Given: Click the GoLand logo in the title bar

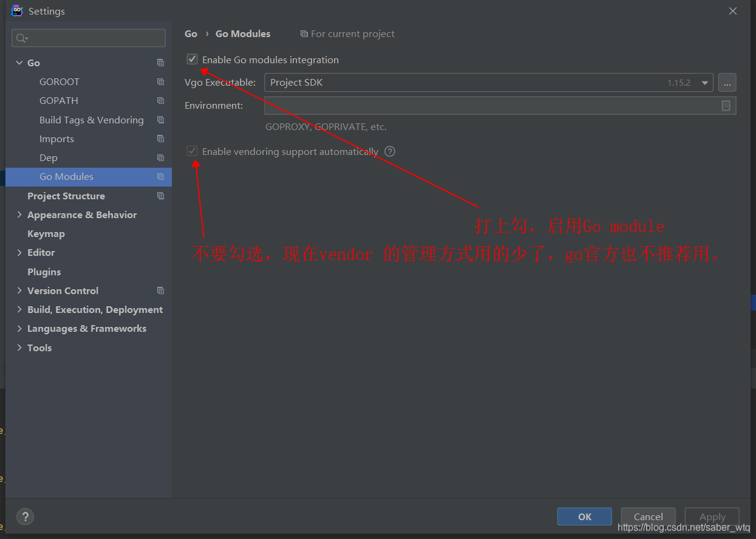Looking at the screenshot, I should coord(17,11).
